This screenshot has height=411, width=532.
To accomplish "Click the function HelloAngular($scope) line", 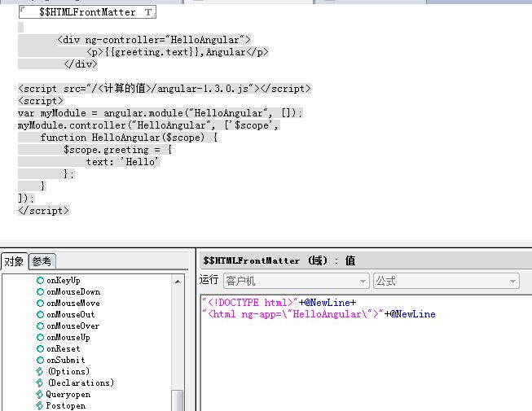I will tap(129, 138).
